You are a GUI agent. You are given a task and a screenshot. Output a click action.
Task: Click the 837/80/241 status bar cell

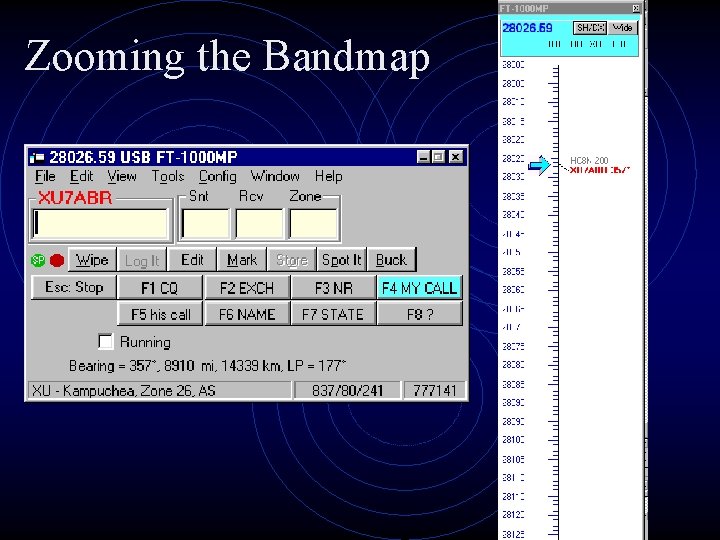(x=347, y=391)
